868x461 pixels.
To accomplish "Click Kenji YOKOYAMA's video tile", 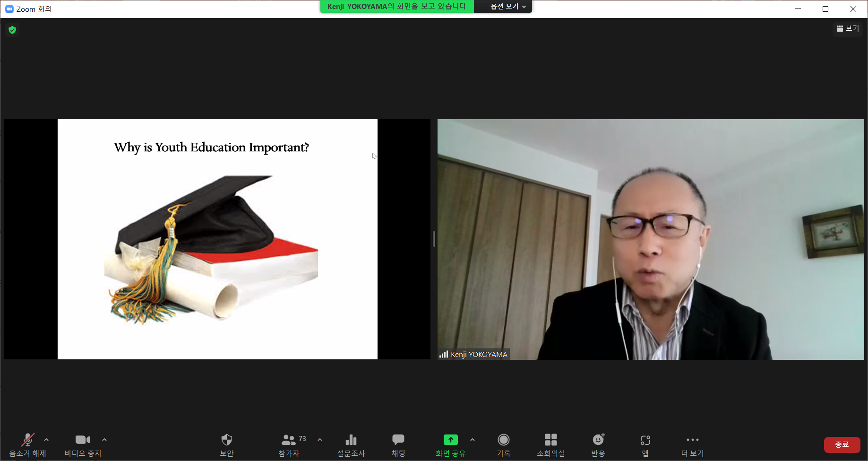I will 651,239.
